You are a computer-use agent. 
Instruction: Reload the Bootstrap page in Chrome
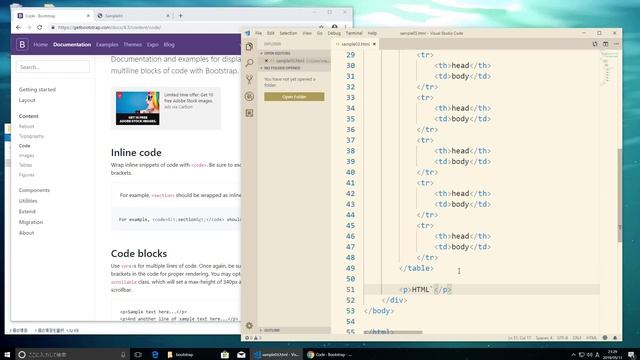pyautogui.click(x=40, y=27)
